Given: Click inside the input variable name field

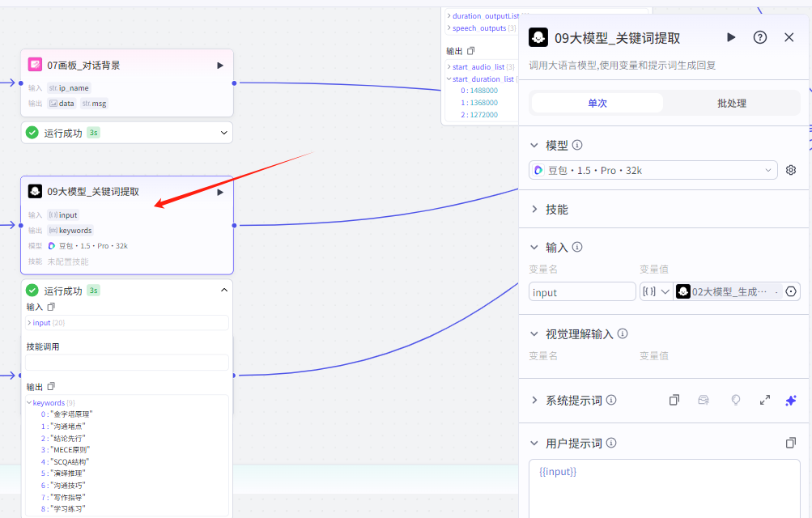Looking at the screenshot, I should [x=581, y=291].
